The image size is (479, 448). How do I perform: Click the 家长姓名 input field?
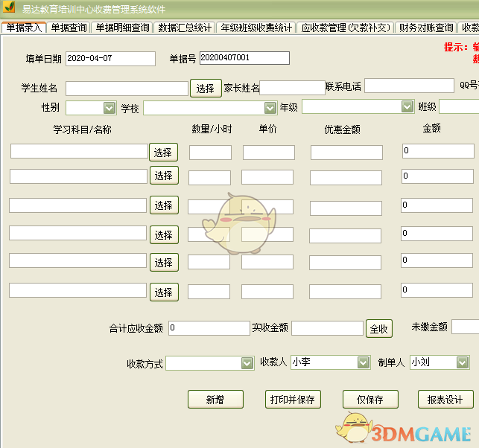point(292,88)
